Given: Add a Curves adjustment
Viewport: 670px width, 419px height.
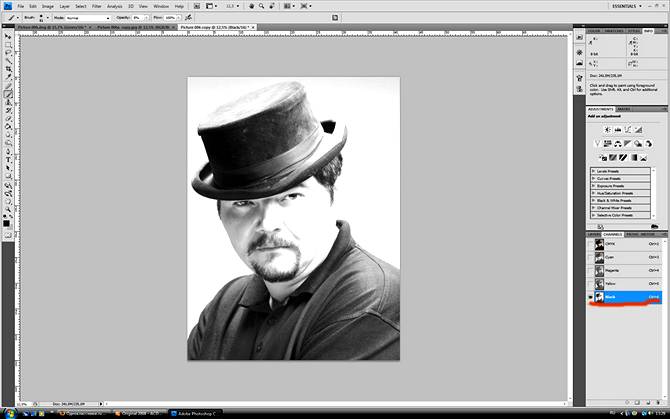Looking at the screenshot, I should [x=628, y=130].
